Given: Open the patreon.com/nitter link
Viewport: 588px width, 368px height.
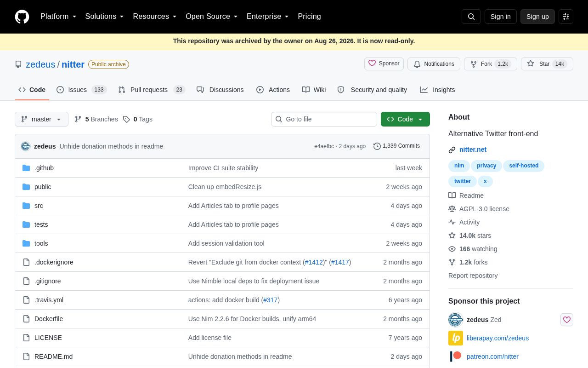Looking at the screenshot, I should [x=492, y=356].
